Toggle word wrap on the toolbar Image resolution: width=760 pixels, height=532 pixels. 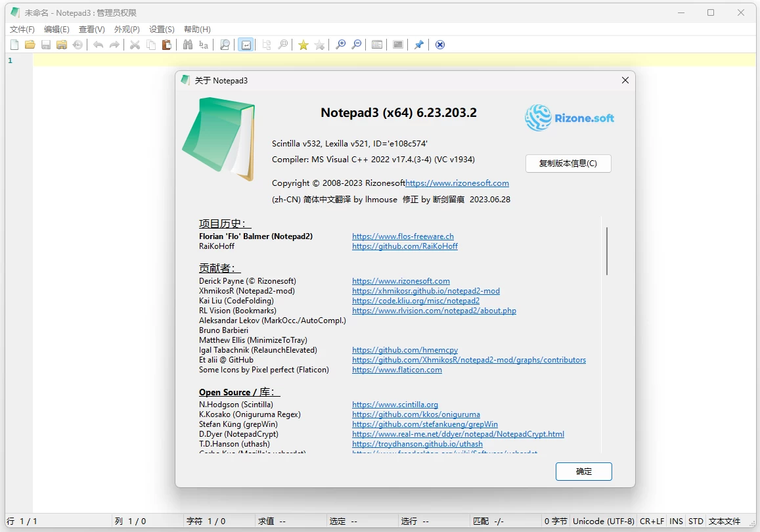click(246, 44)
